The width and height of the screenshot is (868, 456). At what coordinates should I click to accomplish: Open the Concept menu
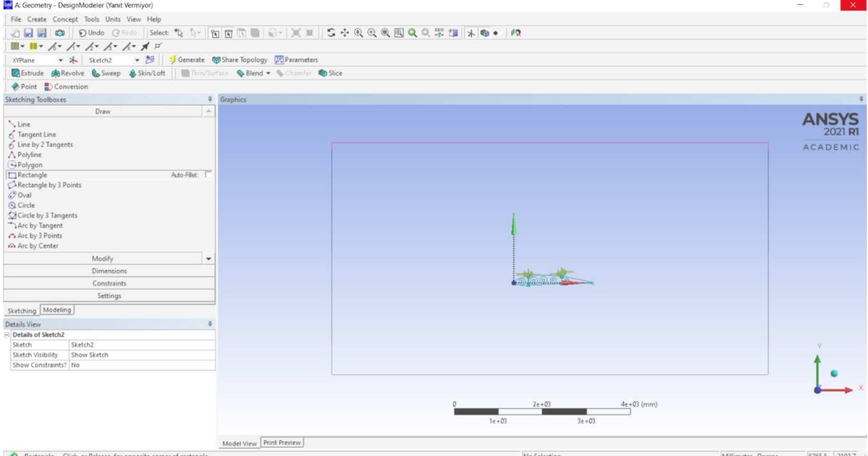65,19
